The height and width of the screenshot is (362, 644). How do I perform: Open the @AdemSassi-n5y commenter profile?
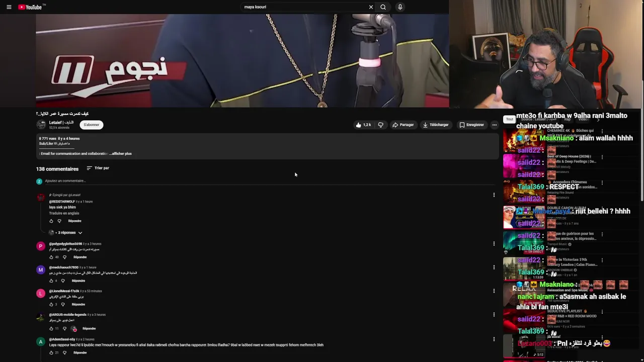tap(62, 339)
